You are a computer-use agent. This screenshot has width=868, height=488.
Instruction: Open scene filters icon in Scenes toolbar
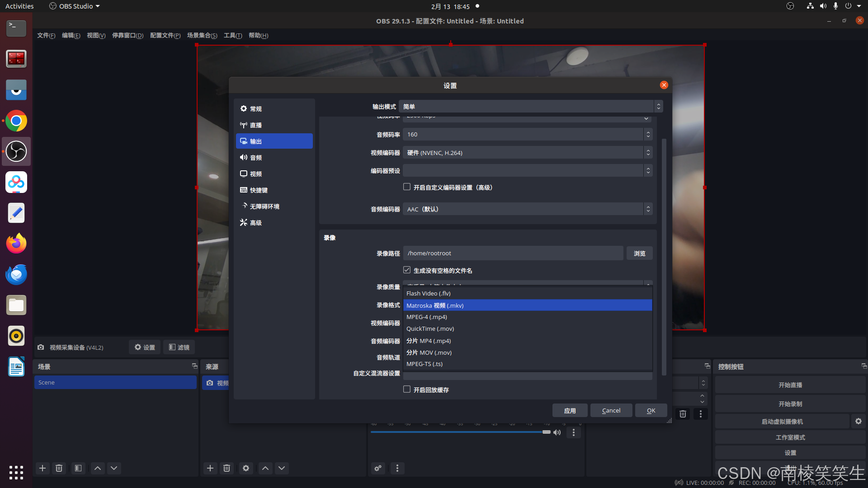(x=78, y=468)
